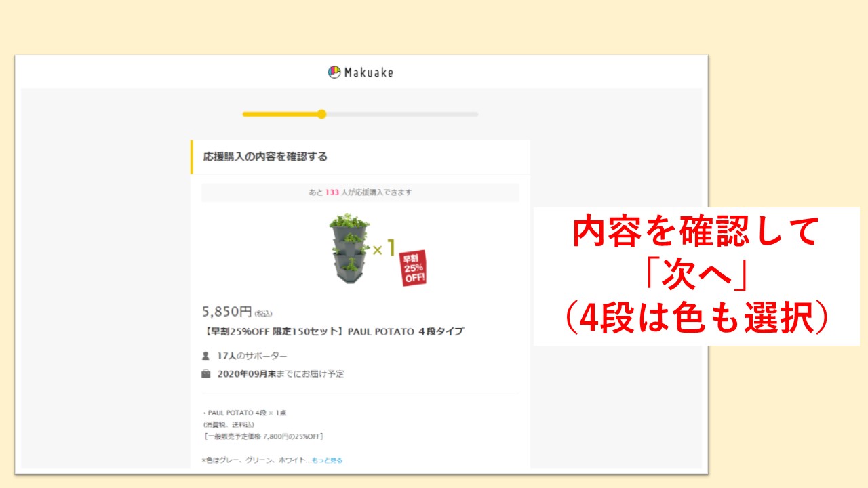The width and height of the screenshot is (868, 488).
Task: Click the "(消費税、送料込)" line
Action: coord(229,424)
